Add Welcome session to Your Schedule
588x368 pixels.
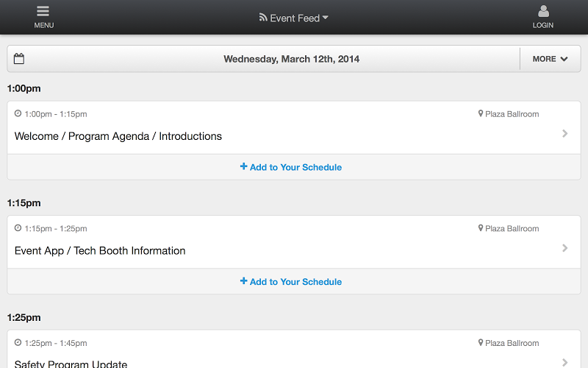(291, 167)
